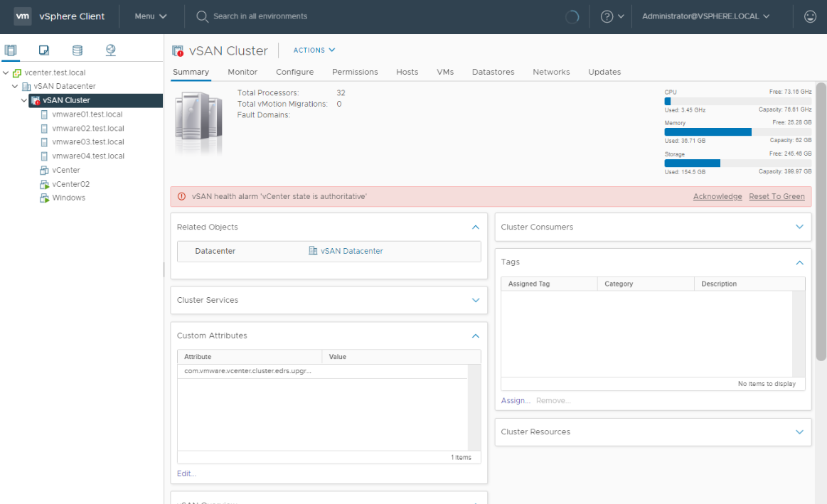This screenshot has height=504, width=827.
Task: Open the Networking inventory view icon
Action: (x=110, y=50)
